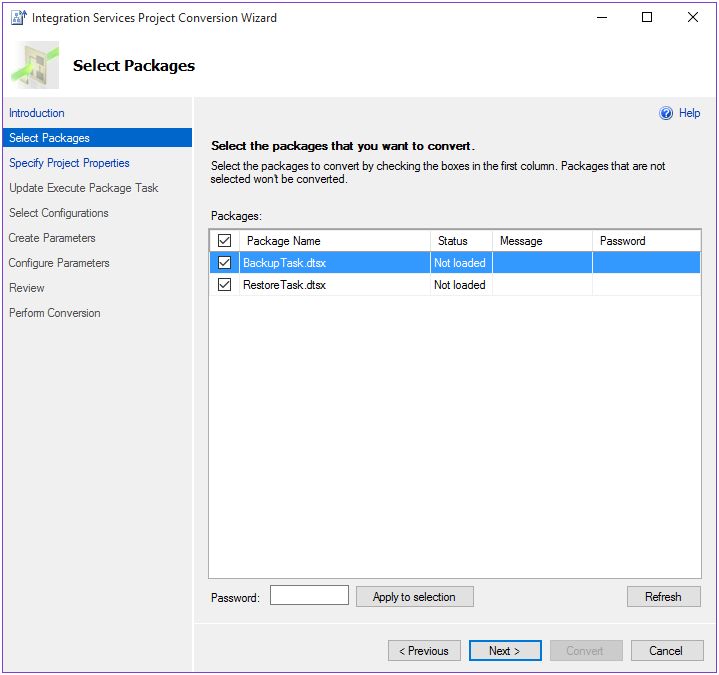Click the Password cell of RestoreTask.dtsx row
Screen dimensions: 719x675
(647, 285)
